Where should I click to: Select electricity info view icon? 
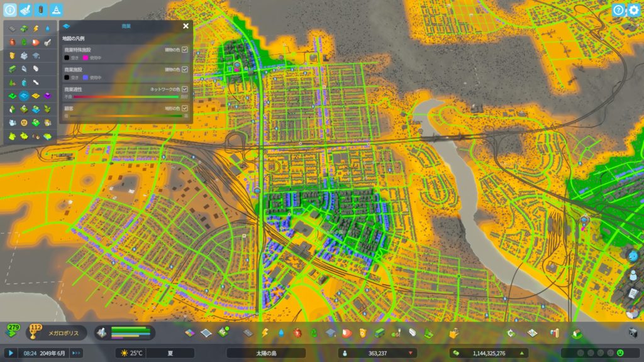click(x=35, y=28)
